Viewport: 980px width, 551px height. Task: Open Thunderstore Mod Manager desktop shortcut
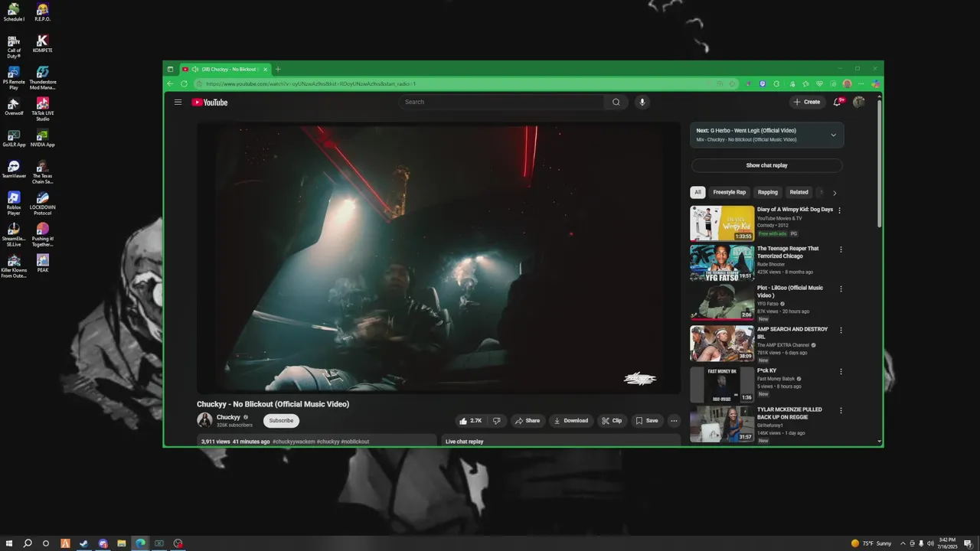[x=43, y=77]
